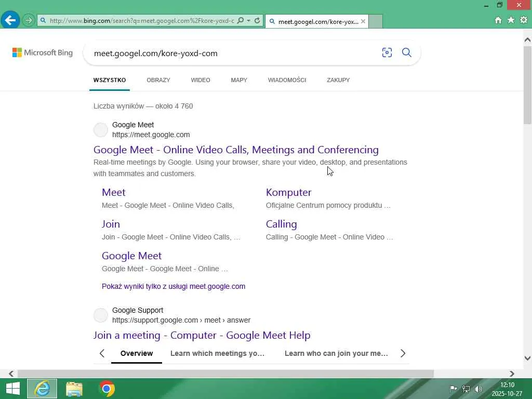Open address bar autocomplete dropdown arrow

pyautogui.click(x=249, y=21)
